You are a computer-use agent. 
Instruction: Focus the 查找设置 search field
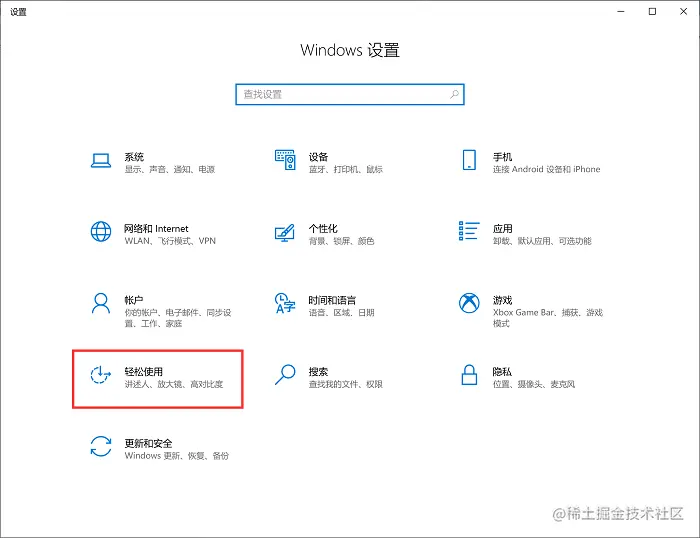point(350,94)
